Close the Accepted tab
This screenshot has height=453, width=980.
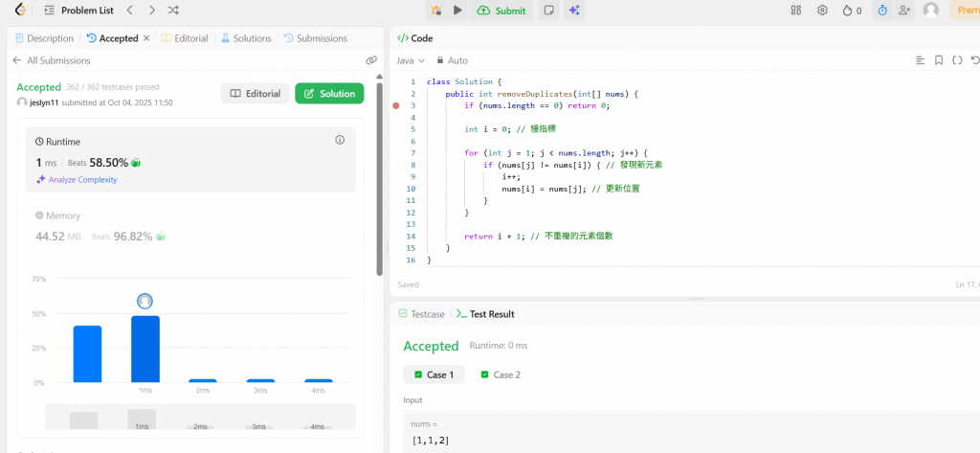146,38
